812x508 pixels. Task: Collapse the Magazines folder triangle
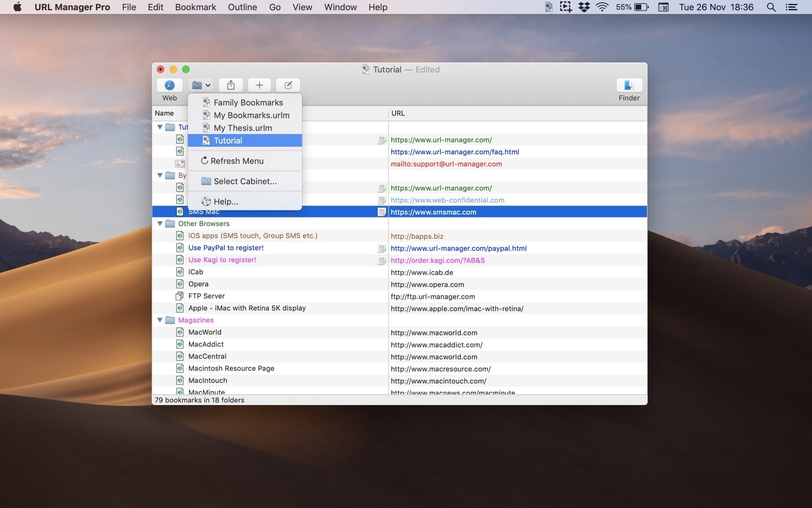[160, 320]
